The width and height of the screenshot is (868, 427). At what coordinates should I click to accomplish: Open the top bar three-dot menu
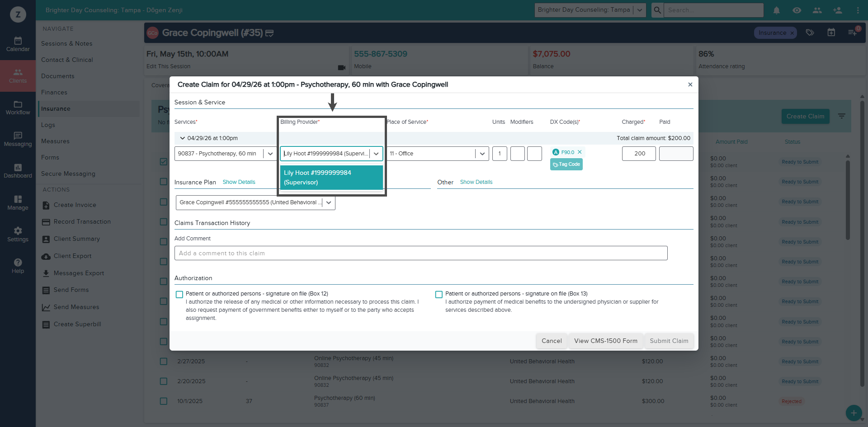(x=858, y=10)
